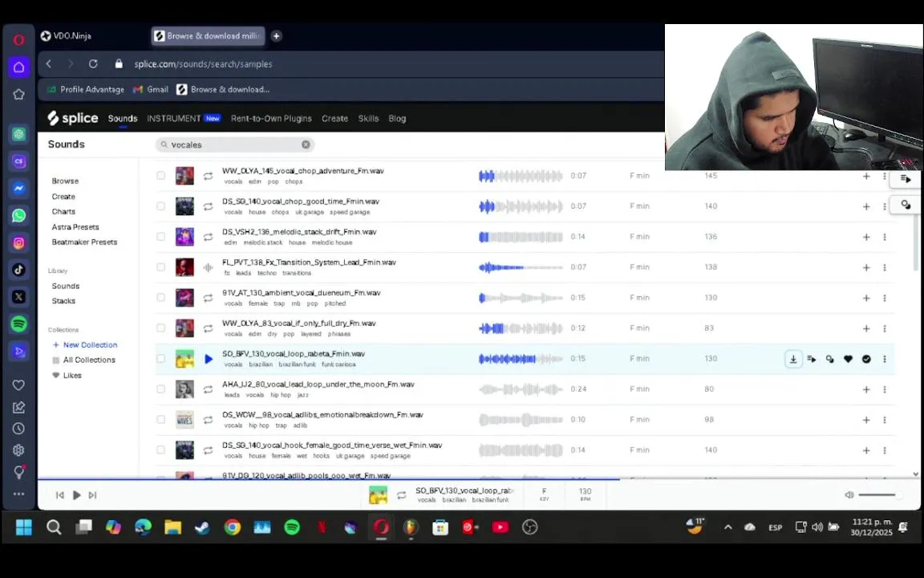Open Messenger in the Opera sidebar
This screenshot has height=578, width=924.
(19, 188)
